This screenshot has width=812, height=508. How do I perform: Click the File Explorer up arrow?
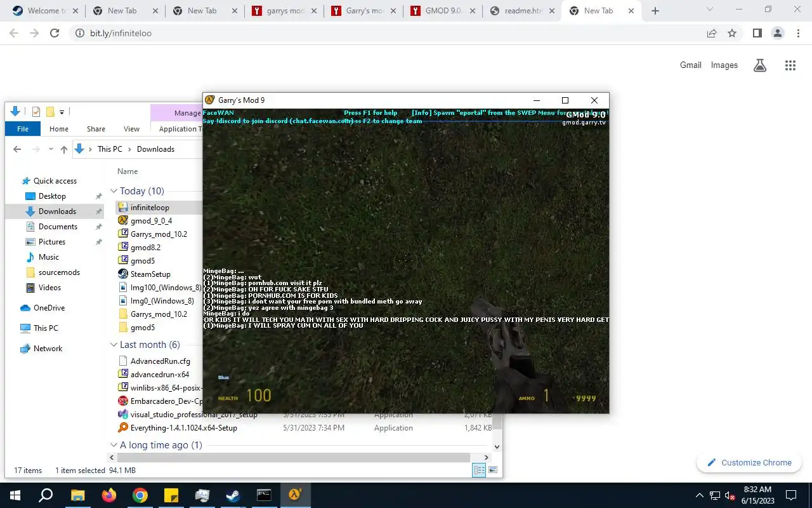pos(64,149)
